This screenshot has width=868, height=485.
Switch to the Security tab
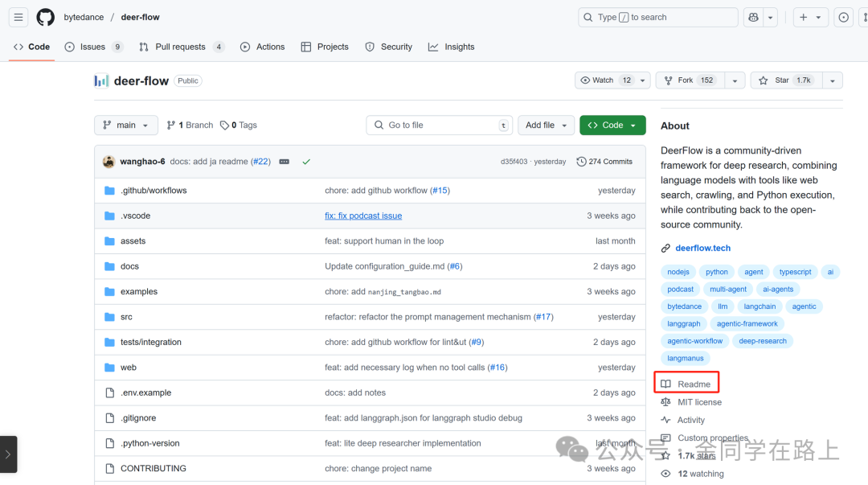tap(389, 47)
